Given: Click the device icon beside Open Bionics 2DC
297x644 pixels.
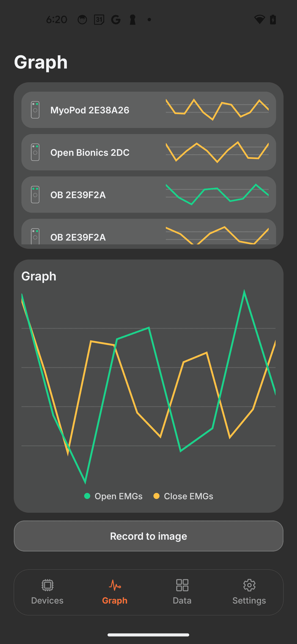Looking at the screenshot, I should pos(35,152).
